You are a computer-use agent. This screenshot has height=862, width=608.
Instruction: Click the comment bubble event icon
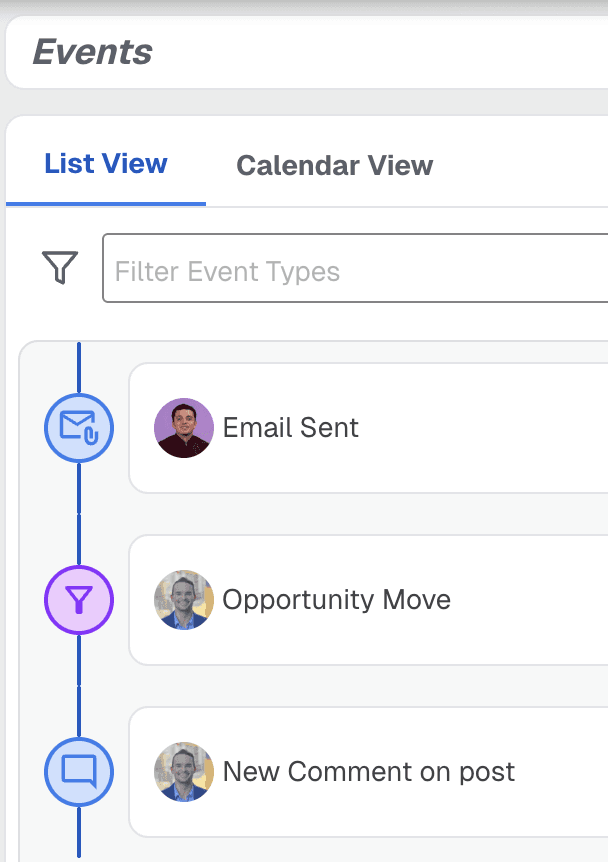tap(79, 772)
